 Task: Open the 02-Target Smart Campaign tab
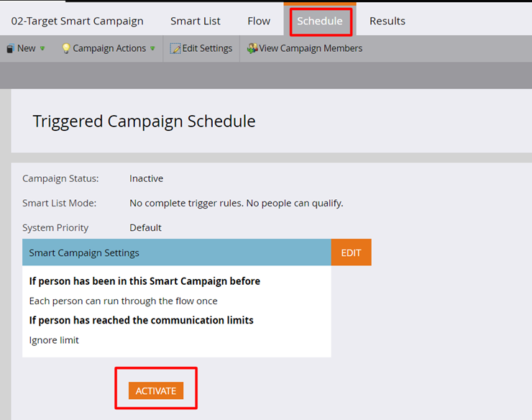77,21
